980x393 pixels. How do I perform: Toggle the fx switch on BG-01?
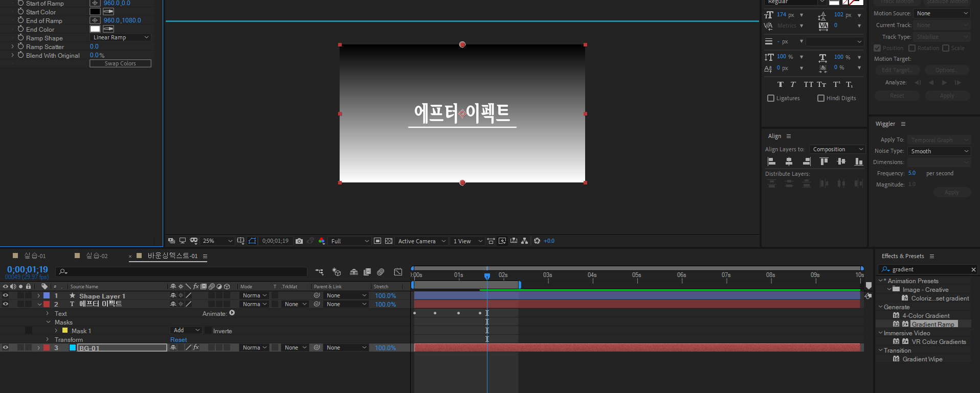point(196,348)
